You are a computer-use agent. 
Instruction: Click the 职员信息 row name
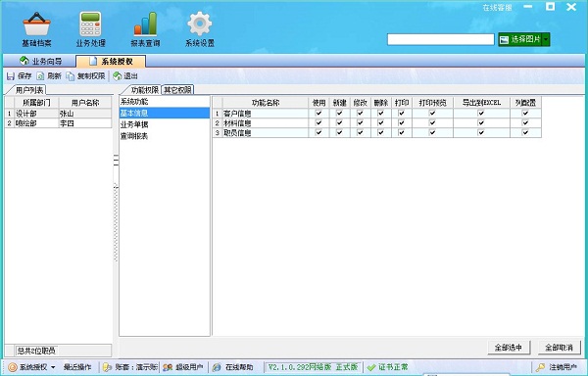(266, 132)
